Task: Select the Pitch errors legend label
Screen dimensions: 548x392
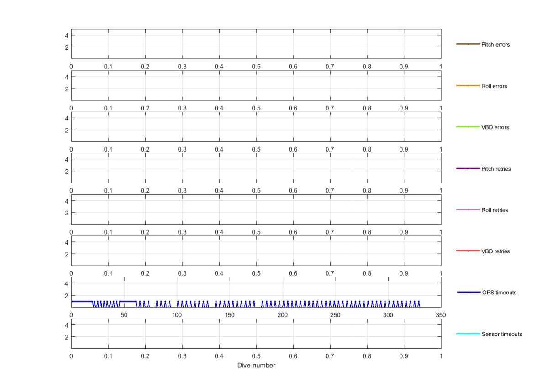Action: tap(495, 45)
